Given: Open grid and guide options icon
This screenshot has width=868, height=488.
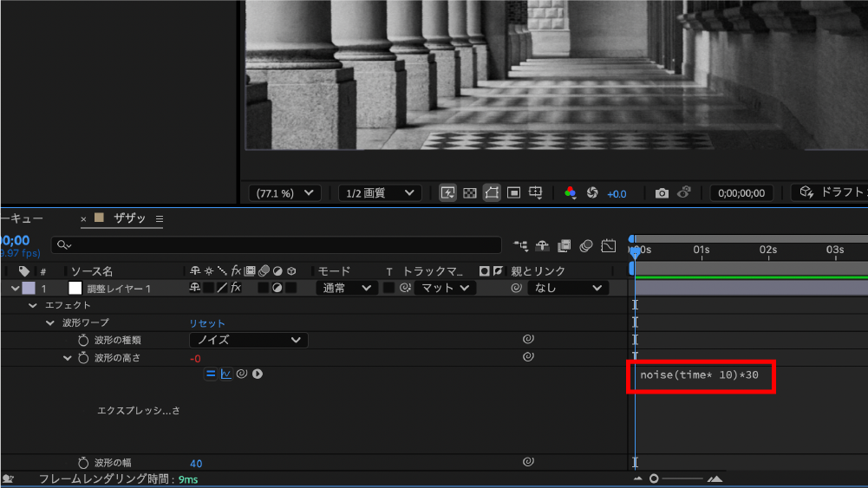Looking at the screenshot, I should [536, 192].
